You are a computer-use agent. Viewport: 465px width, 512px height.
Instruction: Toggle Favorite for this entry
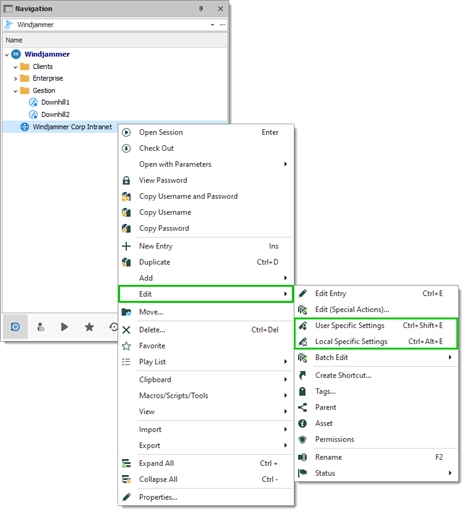pos(152,346)
